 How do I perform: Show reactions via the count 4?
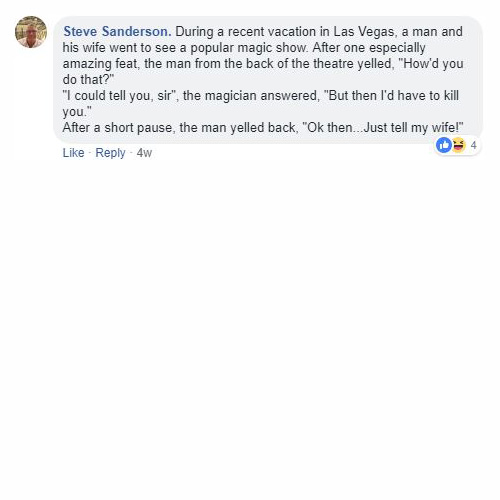(473, 145)
